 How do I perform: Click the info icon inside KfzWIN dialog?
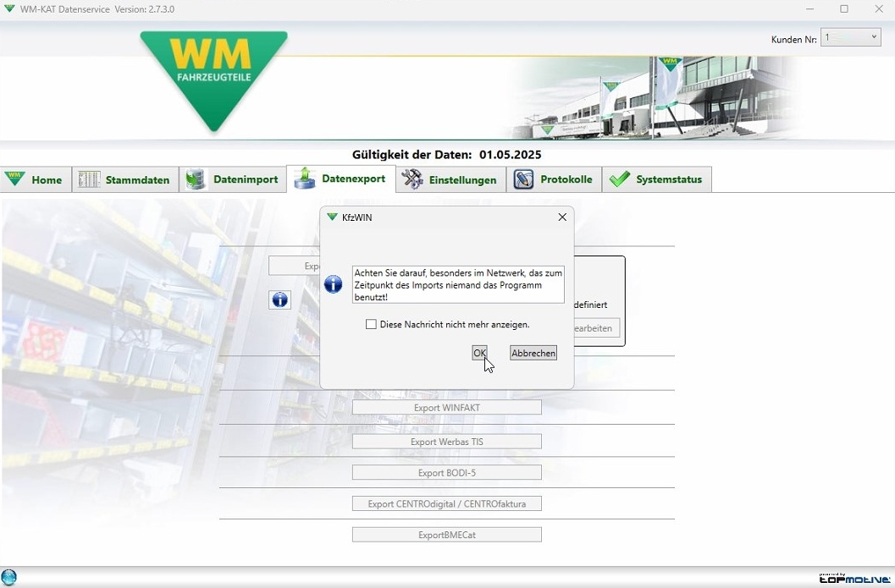pyautogui.click(x=334, y=284)
